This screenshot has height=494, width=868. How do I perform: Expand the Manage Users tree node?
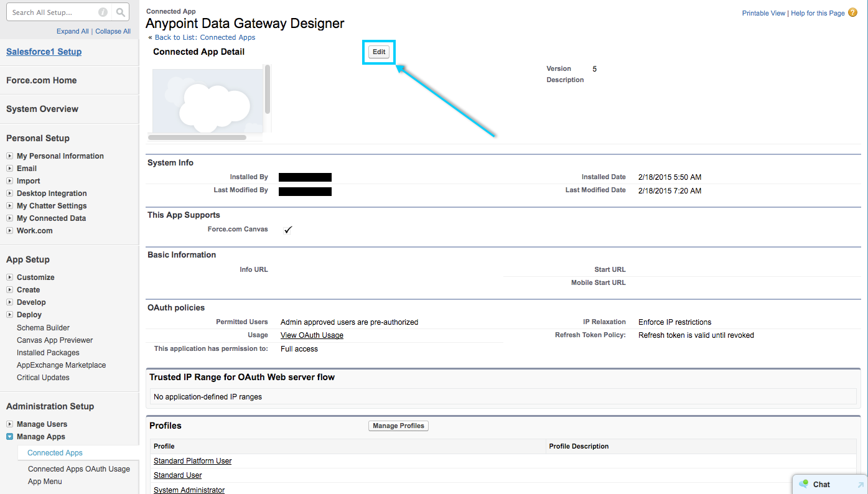(x=10, y=424)
